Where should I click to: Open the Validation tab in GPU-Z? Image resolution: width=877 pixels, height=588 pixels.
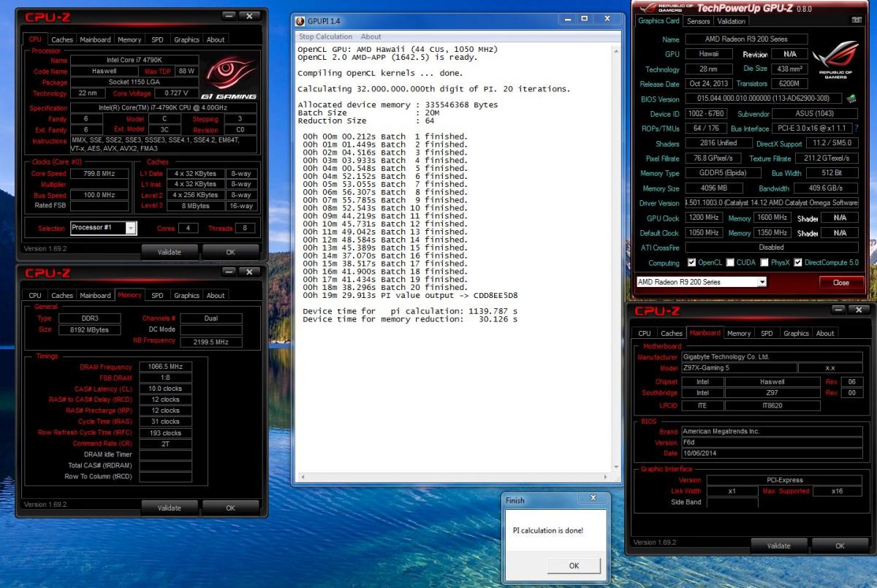point(732,21)
